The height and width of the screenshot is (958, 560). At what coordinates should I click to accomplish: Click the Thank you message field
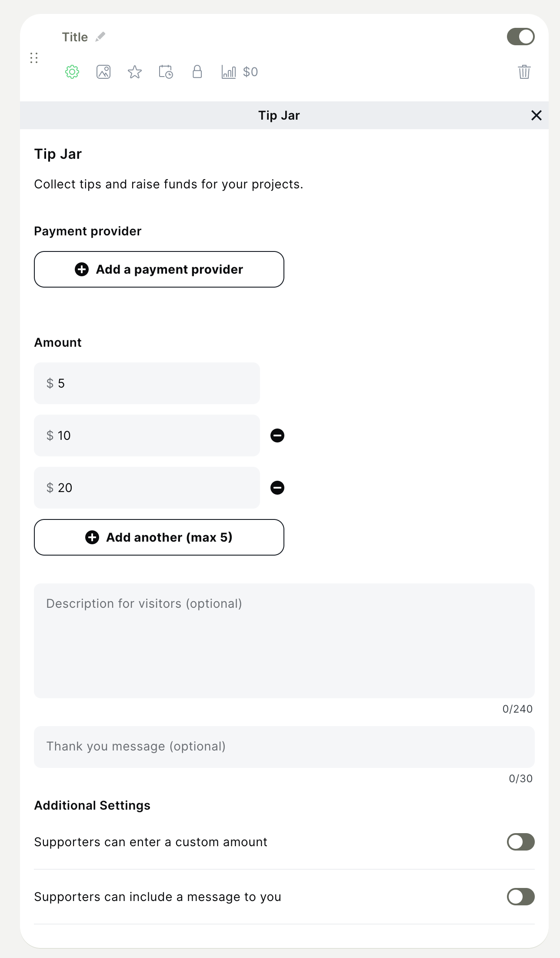[284, 747]
